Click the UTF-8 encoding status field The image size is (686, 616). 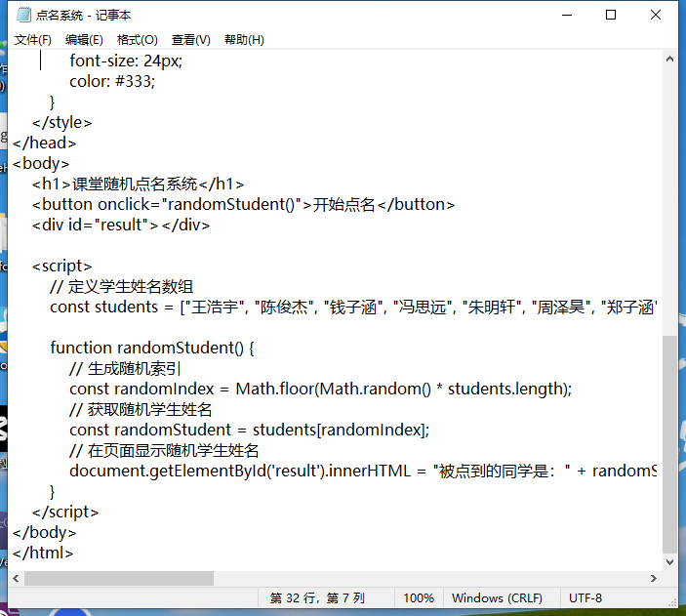[585, 597]
